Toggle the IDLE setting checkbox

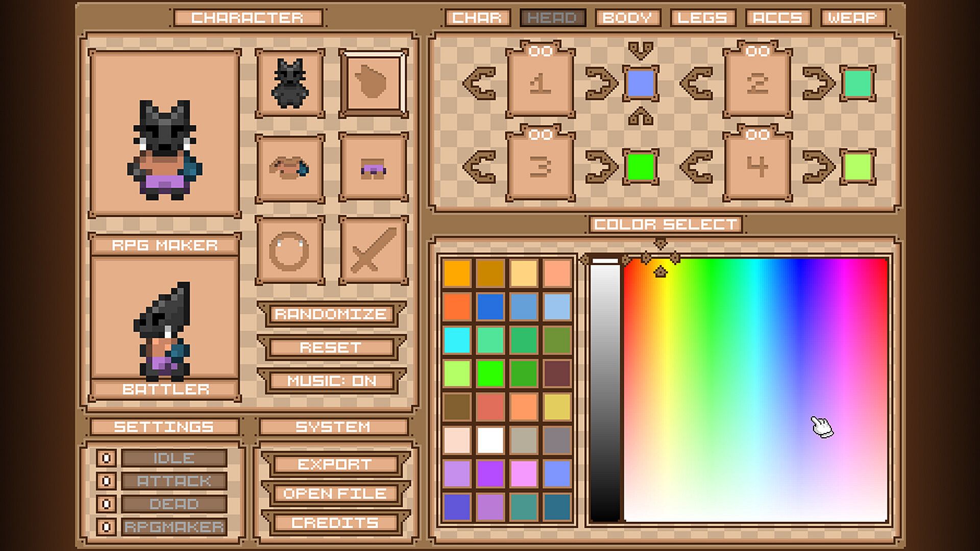tap(106, 458)
